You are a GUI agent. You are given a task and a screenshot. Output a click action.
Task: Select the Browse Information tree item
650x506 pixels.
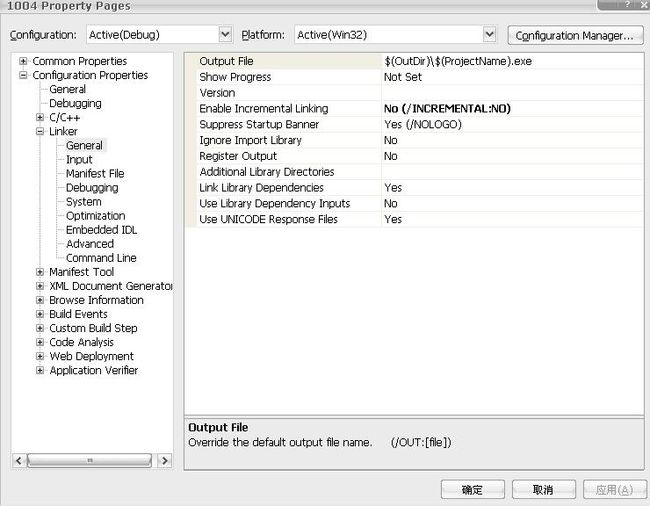coord(97,300)
